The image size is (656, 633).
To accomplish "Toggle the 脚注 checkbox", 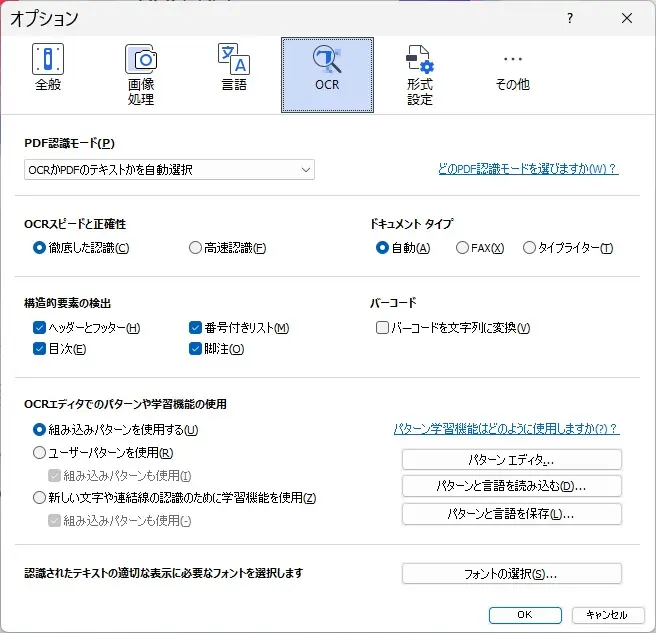I will [x=195, y=349].
